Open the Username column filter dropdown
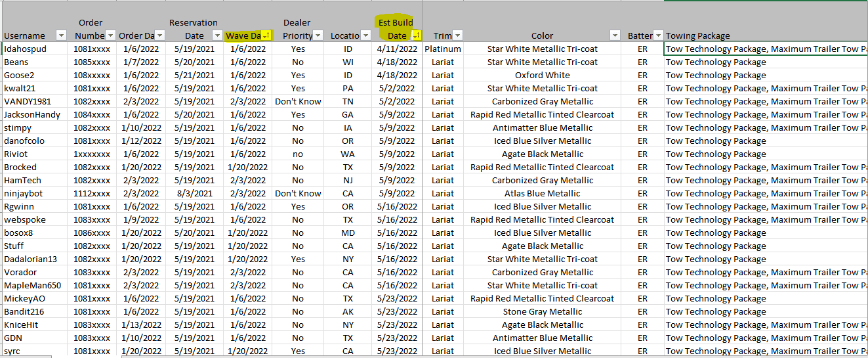868x358 pixels. pyautogui.click(x=61, y=35)
